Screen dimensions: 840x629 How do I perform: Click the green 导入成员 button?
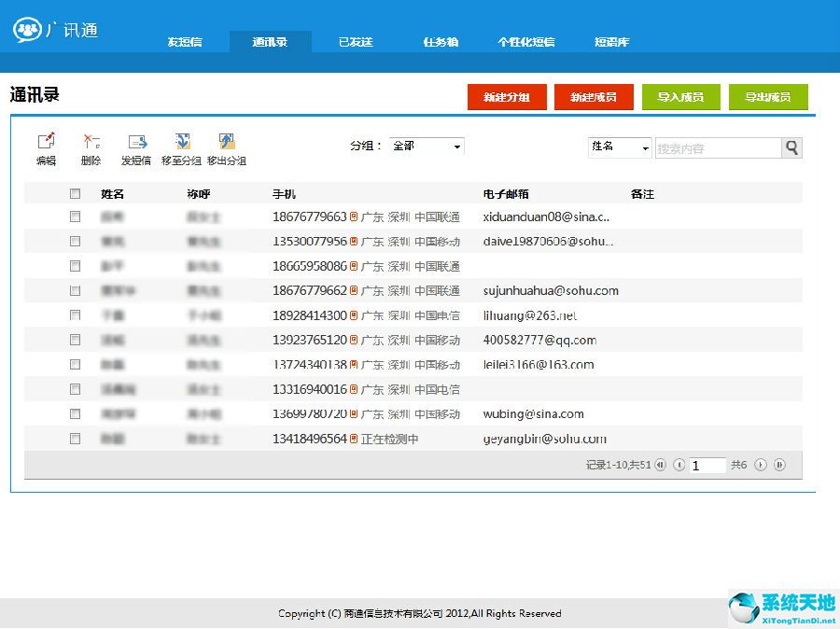680,97
